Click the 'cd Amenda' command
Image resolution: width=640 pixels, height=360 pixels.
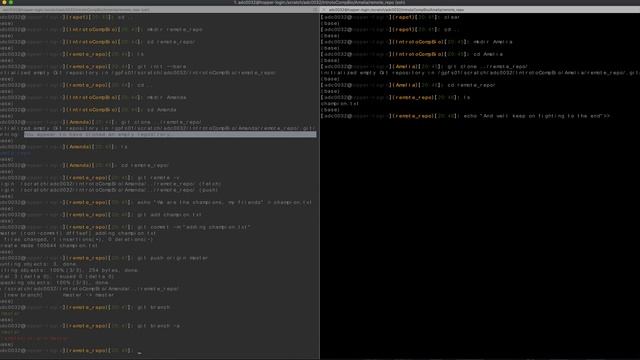tap(162, 110)
